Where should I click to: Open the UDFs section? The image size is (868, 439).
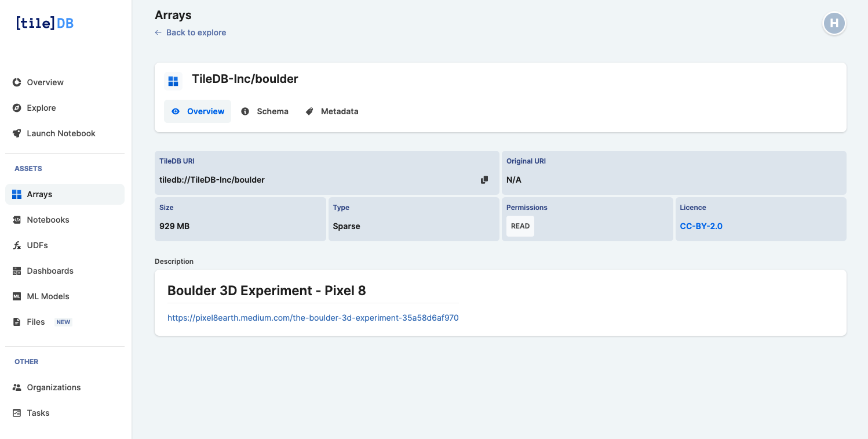[x=37, y=245]
